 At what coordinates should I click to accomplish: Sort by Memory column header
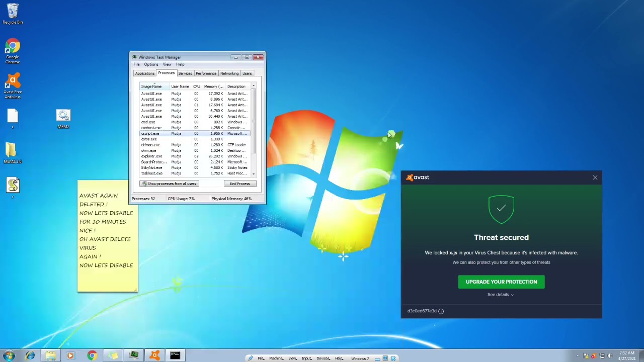point(213,86)
